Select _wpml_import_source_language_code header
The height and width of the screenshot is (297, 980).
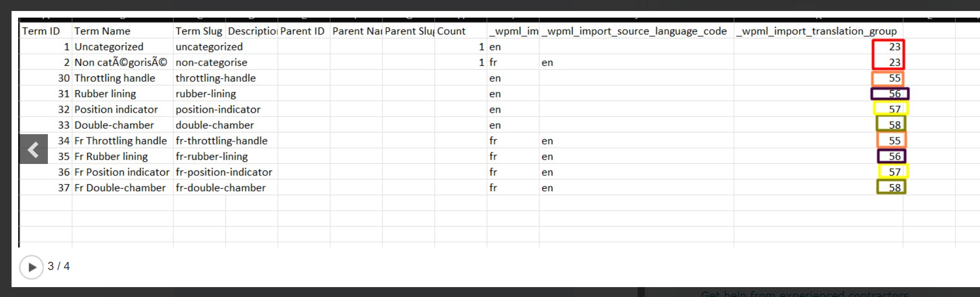[634, 31]
